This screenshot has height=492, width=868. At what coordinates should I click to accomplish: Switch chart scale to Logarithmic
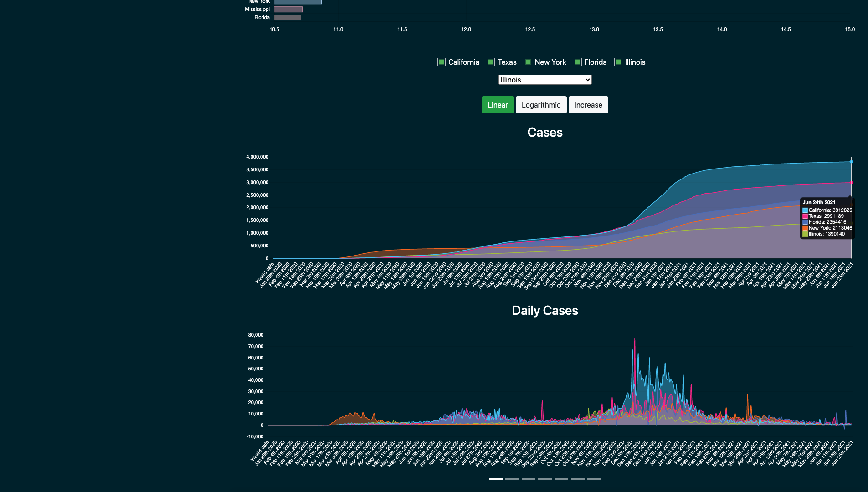pyautogui.click(x=541, y=105)
